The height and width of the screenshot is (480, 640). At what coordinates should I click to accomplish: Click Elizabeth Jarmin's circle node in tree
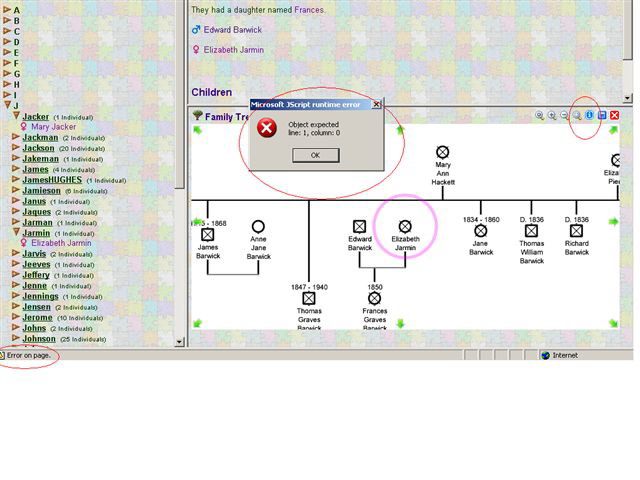405,227
